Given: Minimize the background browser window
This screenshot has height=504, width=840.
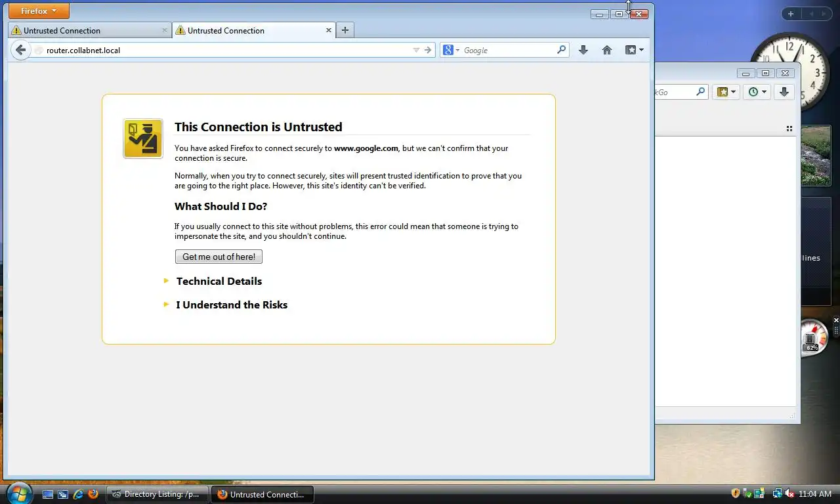Looking at the screenshot, I should pos(745,73).
